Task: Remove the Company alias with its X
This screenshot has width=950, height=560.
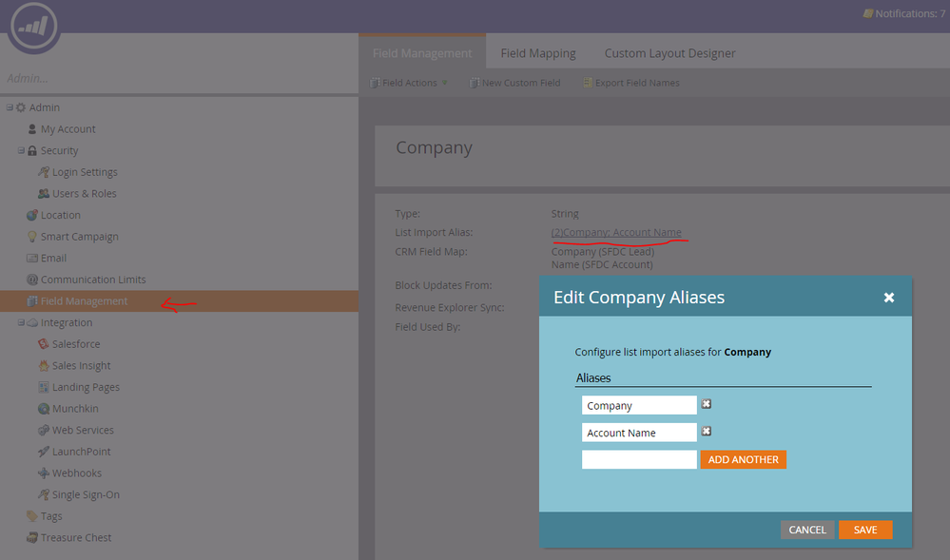Action: [x=707, y=404]
